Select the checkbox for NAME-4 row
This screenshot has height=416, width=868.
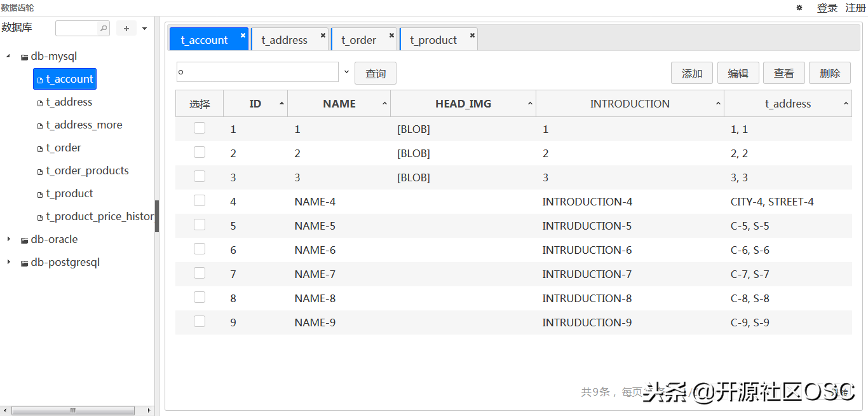200,200
